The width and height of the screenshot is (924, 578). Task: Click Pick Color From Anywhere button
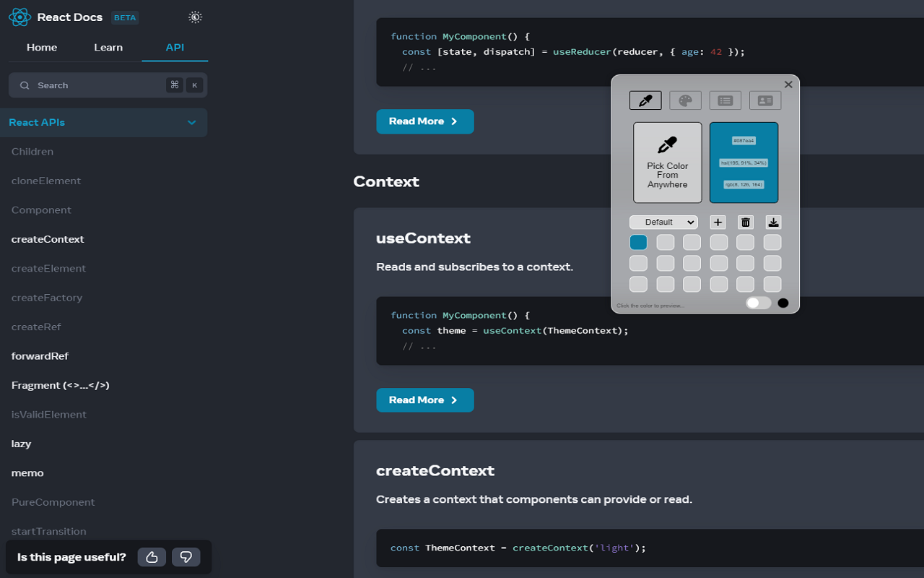[x=668, y=163]
